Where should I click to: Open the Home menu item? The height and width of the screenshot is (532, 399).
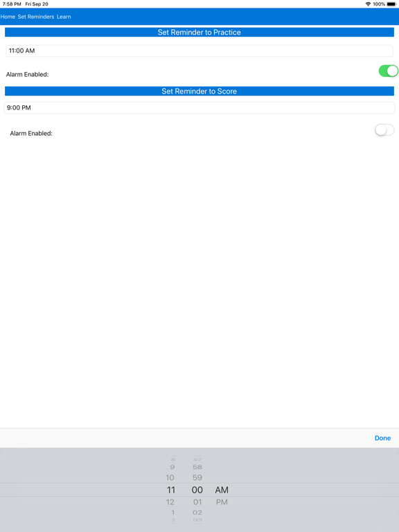[8, 17]
